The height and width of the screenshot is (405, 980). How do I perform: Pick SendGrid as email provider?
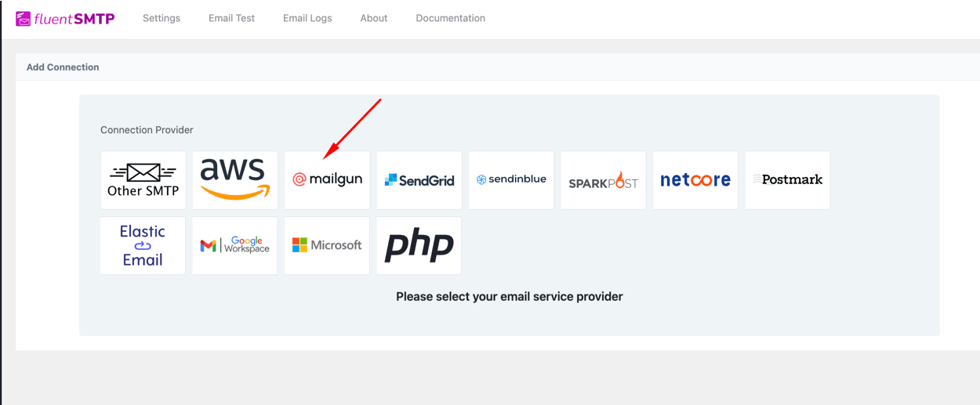(419, 180)
